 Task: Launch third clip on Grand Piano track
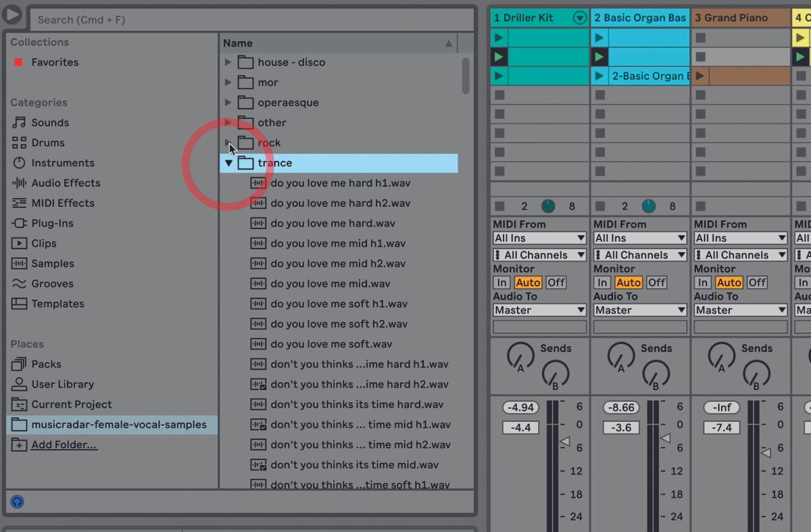(700, 76)
